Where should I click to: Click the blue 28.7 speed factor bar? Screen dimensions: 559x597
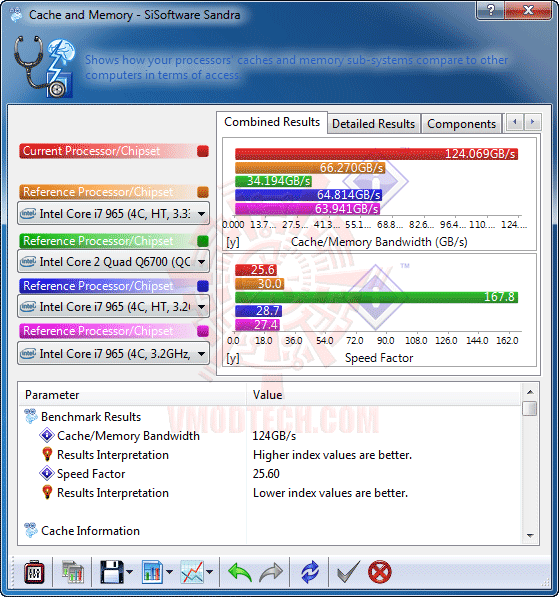[258, 311]
